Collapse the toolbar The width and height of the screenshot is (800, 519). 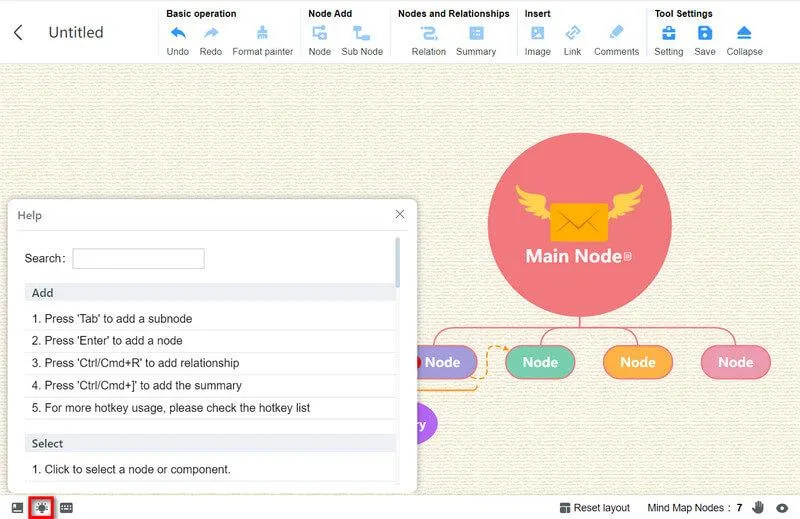744,41
